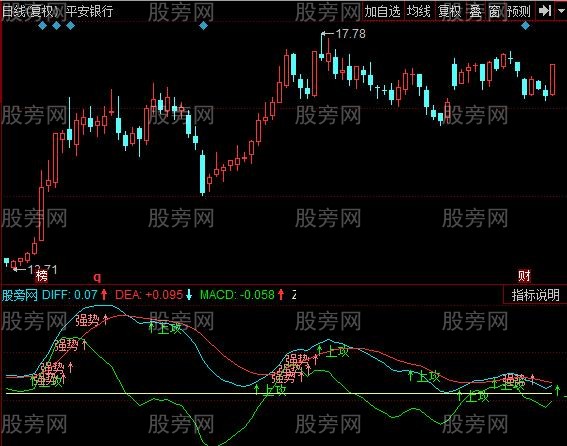
Task: Click the red 财 financial marker icon
Action: pos(524,276)
